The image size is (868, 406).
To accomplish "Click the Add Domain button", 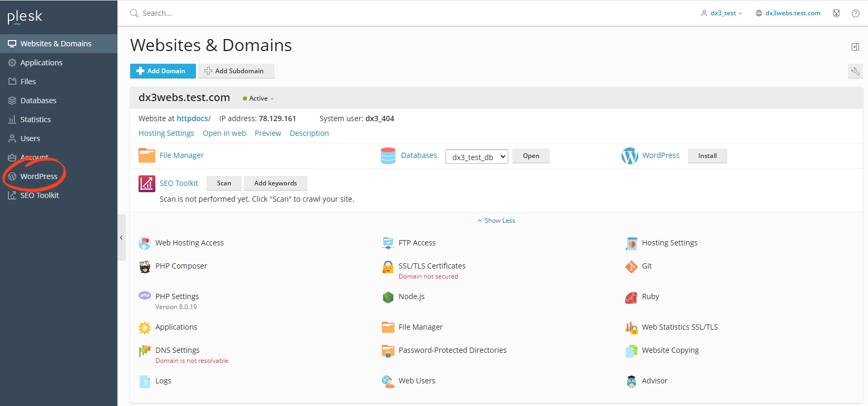I will click(x=163, y=71).
